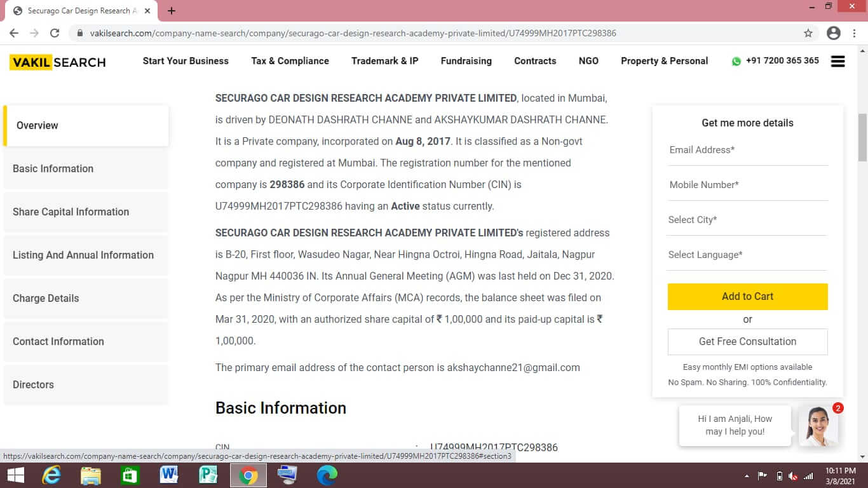
Task: Launch Microsoft Word from the taskbar
Action: [168, 475]
